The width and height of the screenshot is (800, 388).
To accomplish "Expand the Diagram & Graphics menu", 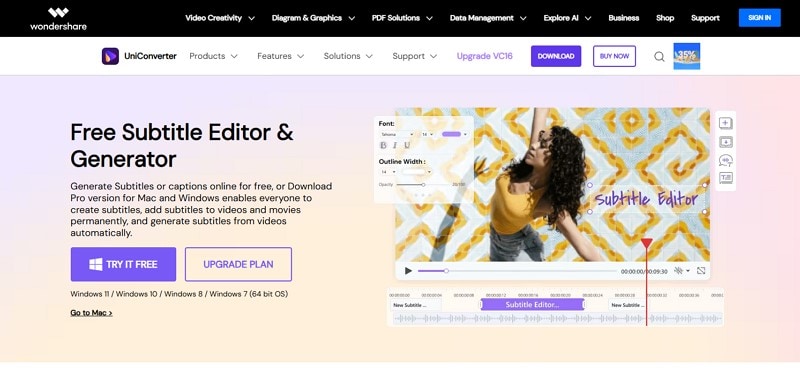I will click(313, 18).
